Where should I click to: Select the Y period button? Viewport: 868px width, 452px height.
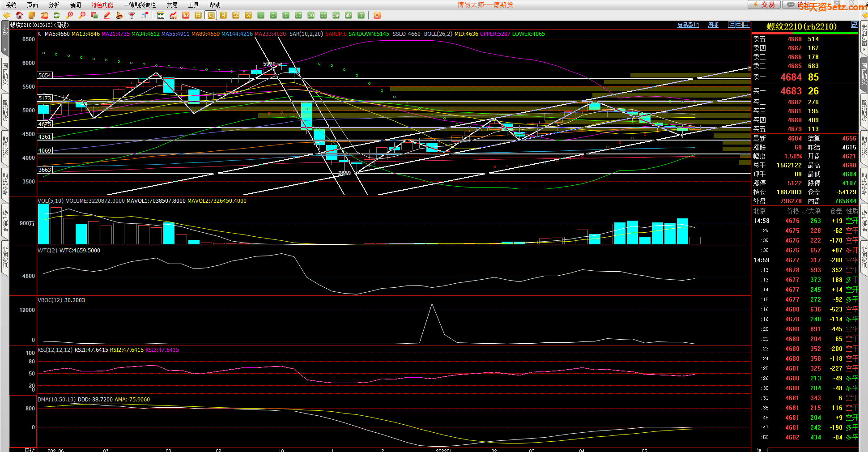tap(361, 15)
